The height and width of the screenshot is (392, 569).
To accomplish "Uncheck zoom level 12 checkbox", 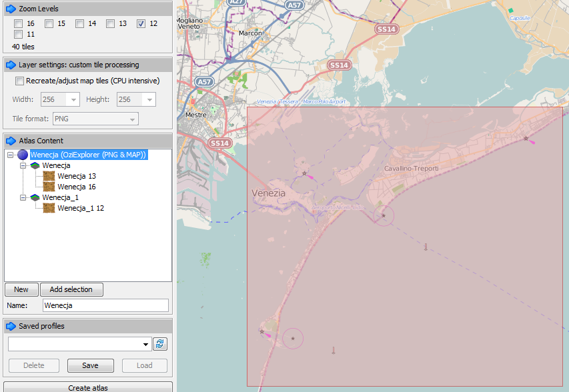I will click(141, 24).
